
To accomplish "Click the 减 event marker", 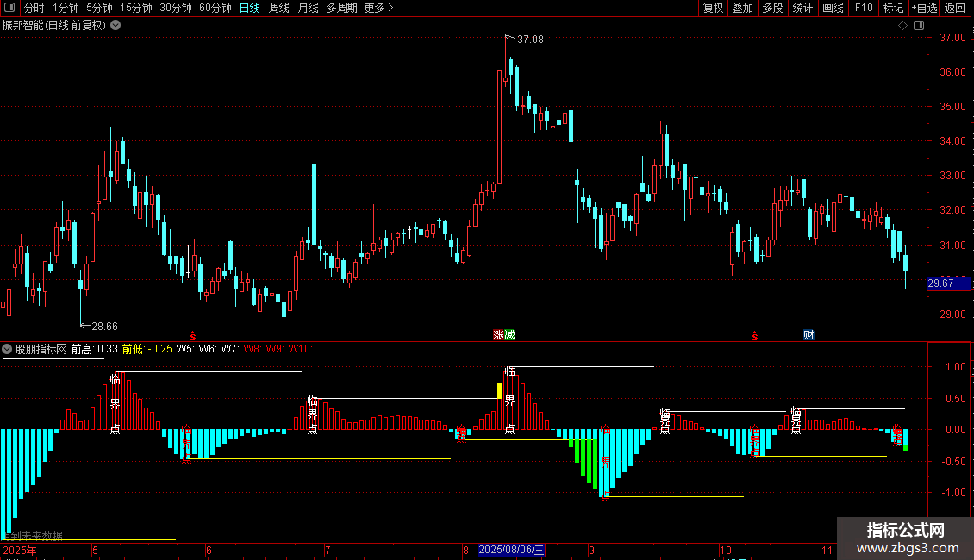I will 510,334.
